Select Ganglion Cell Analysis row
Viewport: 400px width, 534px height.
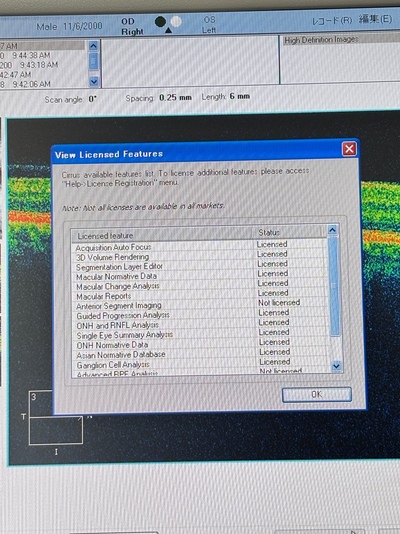coord(200,363)
